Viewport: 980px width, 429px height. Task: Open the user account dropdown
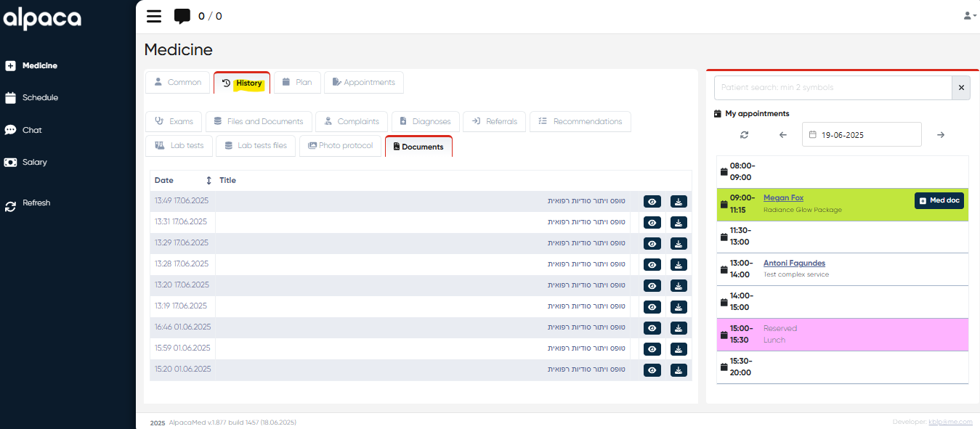pos(969,15)
